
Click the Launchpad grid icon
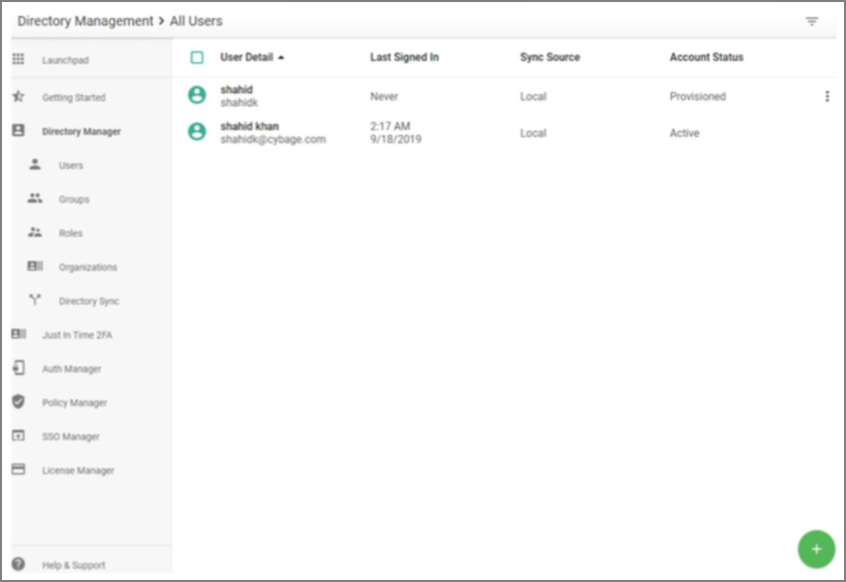pos(18,59)
